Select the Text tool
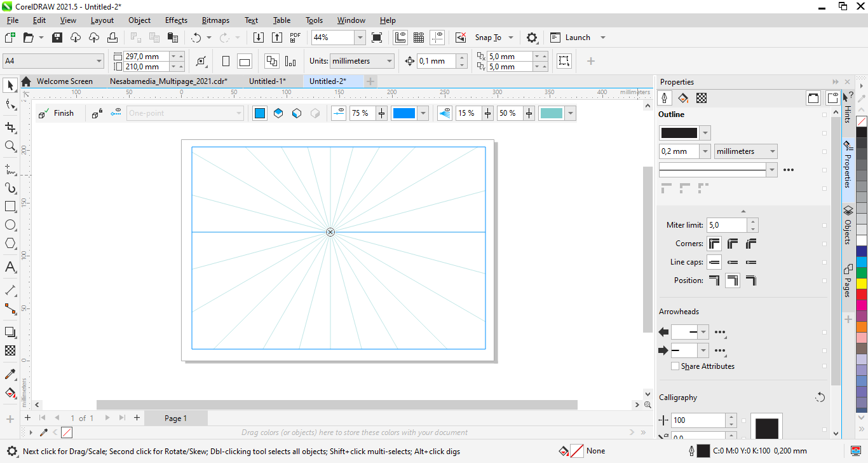This screenshot has height=463, width=868. point(10,267)
